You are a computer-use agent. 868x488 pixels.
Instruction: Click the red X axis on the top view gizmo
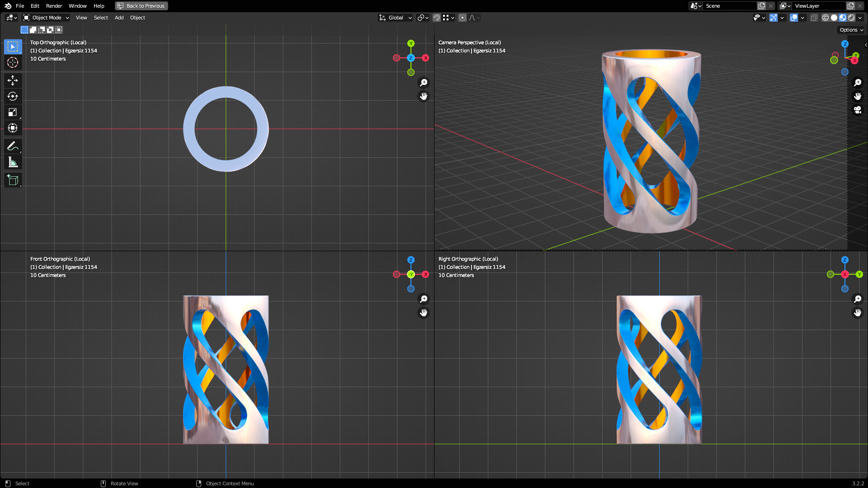click(x=425, y=58)
